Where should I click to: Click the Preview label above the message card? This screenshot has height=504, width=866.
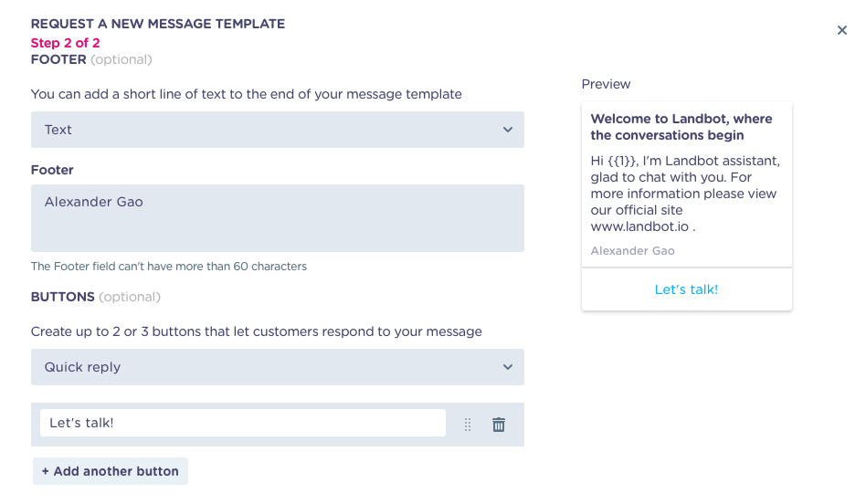click(606, 84)
